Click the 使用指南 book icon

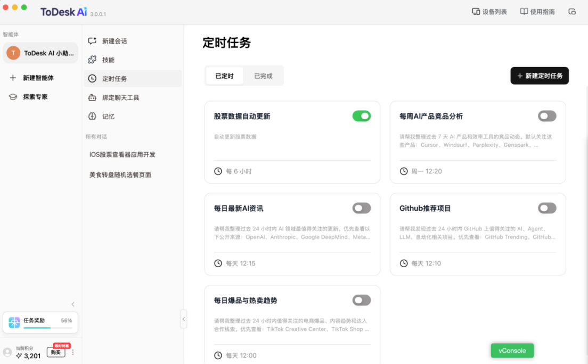(x=524, y=12)
